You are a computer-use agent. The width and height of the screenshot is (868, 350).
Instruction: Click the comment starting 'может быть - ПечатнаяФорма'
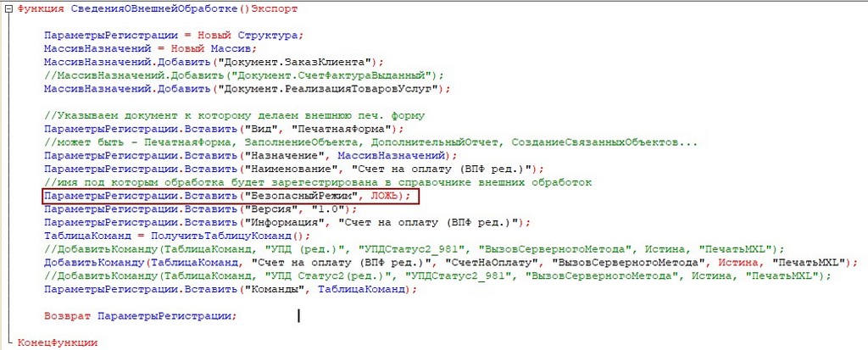click(371, 142)
